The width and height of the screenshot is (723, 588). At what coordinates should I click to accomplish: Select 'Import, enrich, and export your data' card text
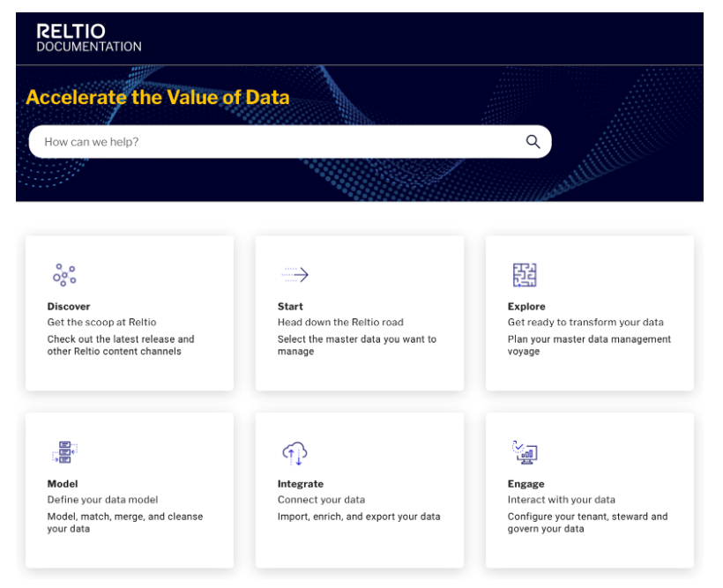[359, 517]
